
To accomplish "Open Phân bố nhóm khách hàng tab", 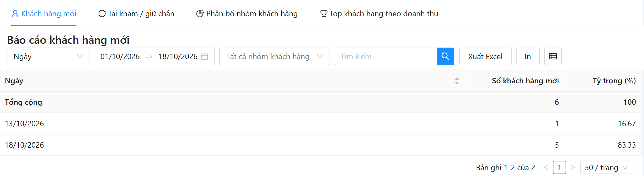I will pos(247,13).
